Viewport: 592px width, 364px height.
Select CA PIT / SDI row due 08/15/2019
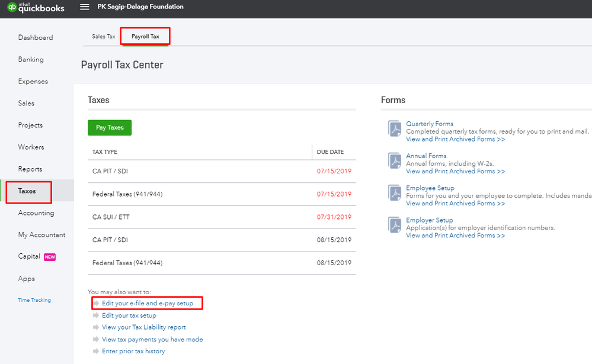pos(222,240)
